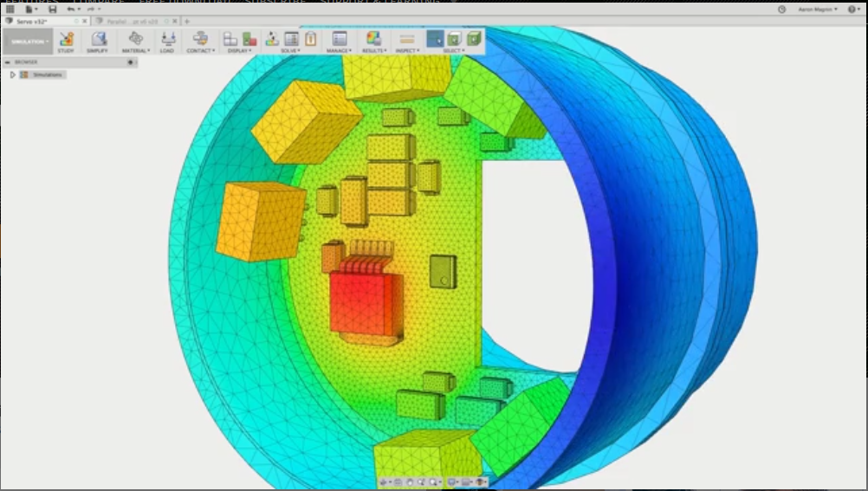Click the Pan hand tool
Screen dimensions: 868x491
click(x=409, y=482)
